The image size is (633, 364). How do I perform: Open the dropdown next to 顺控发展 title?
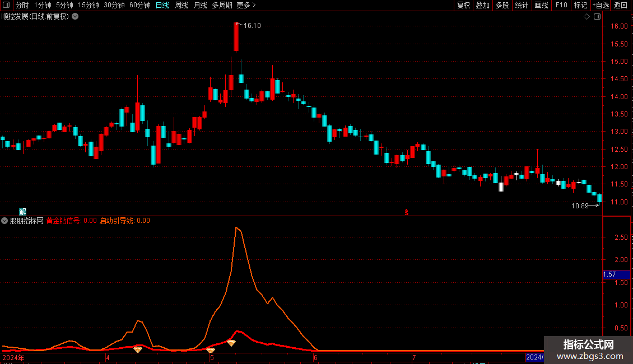(x=75, y=17)
